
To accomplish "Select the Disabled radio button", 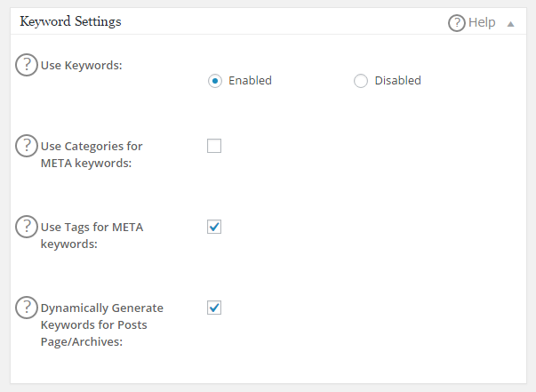I will (x=361, y=81).
